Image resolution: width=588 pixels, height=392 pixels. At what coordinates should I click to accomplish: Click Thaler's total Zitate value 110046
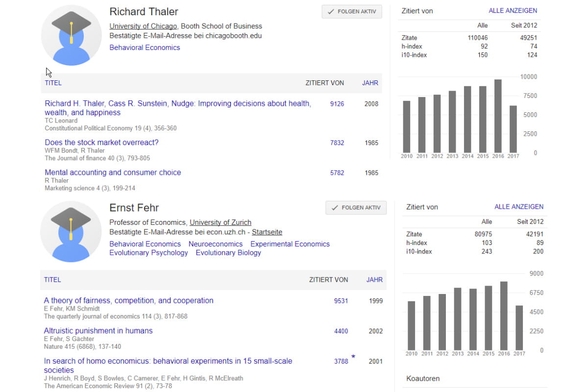coord(478,38)
